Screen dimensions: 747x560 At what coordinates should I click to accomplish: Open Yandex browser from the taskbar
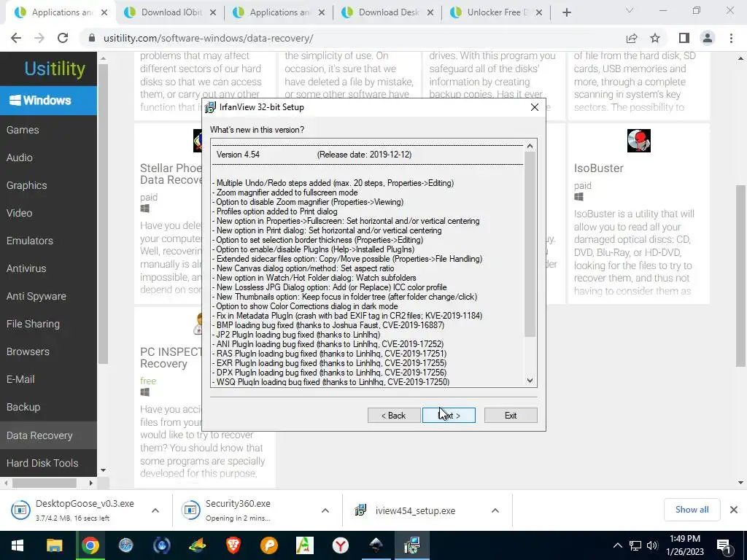click(x=340, y=545)
